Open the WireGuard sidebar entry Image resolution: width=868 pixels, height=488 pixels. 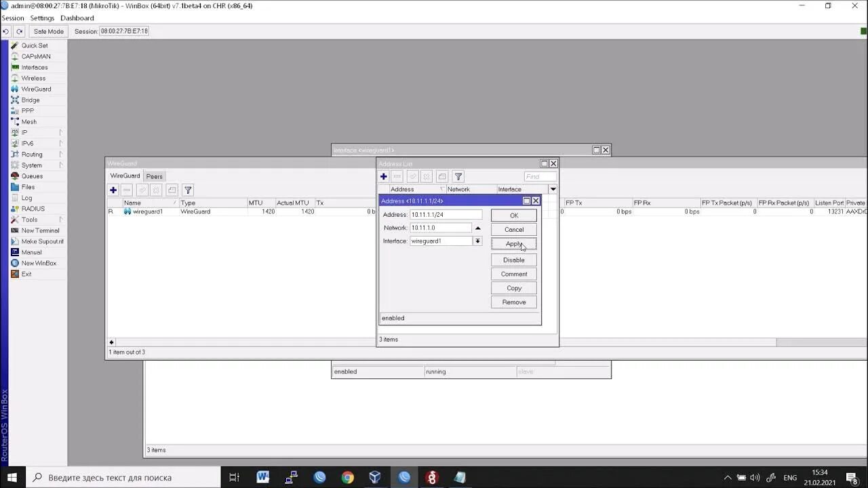click(x=36, y=89)
